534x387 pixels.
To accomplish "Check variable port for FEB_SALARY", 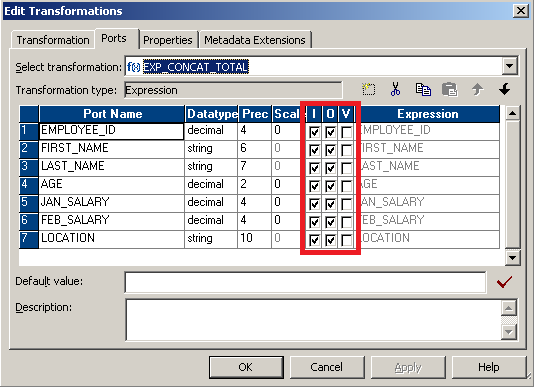I will tap(347, 222).
